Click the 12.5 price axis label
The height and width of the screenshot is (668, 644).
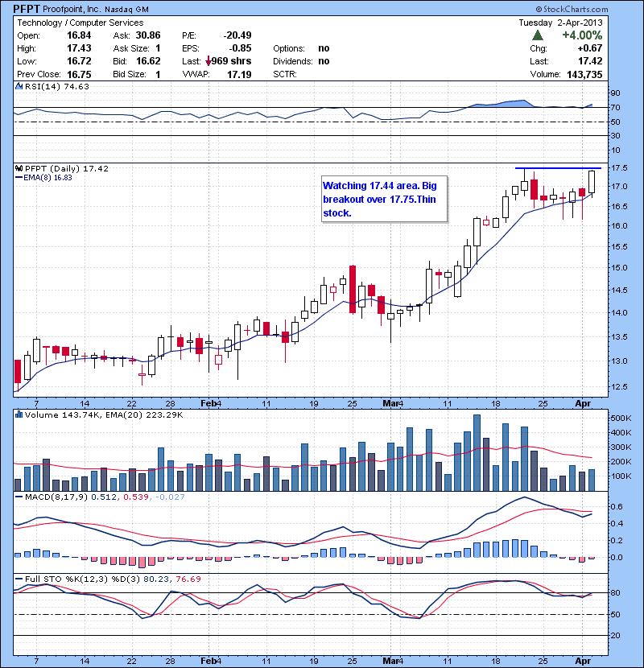point(619,387)
